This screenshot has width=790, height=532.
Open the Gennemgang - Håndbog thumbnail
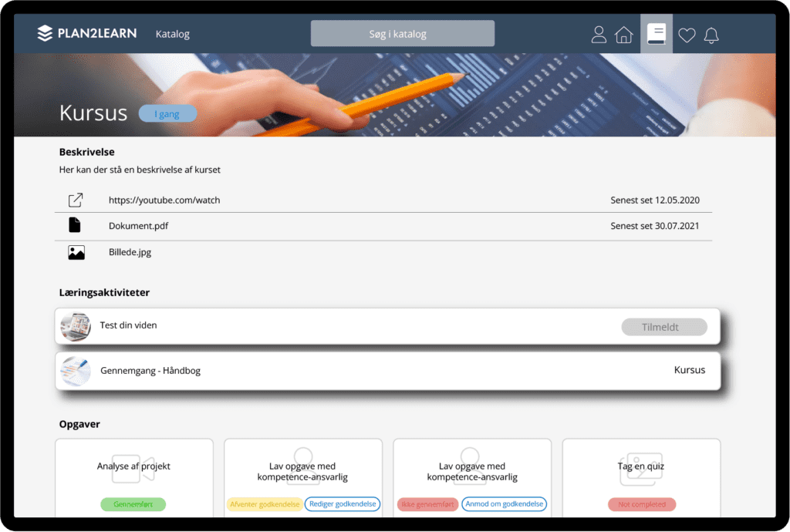coord(75,369)
